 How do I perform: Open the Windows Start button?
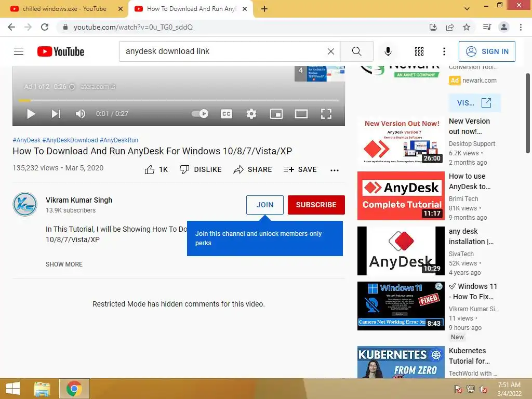[13, 389]
